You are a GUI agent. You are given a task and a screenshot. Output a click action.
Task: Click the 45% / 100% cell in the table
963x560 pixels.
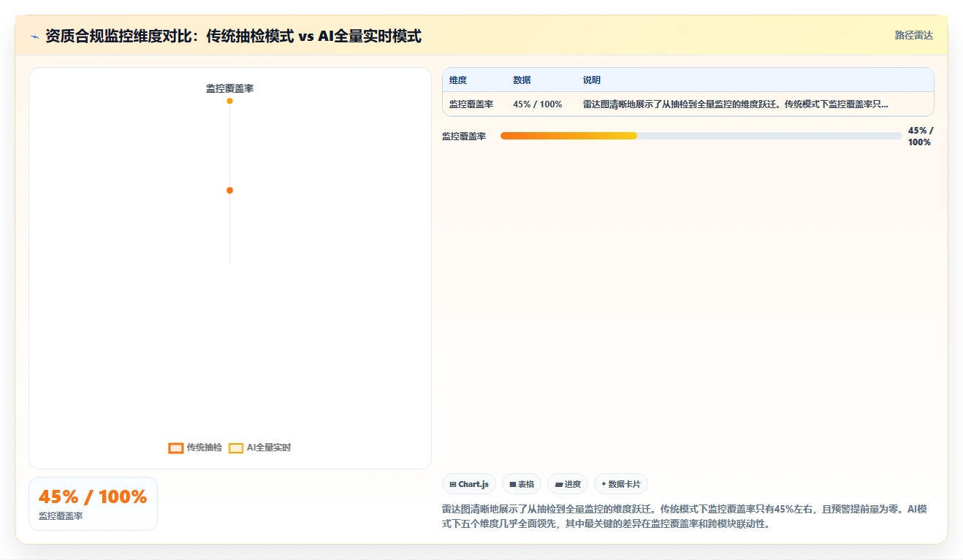click(538, 104)
